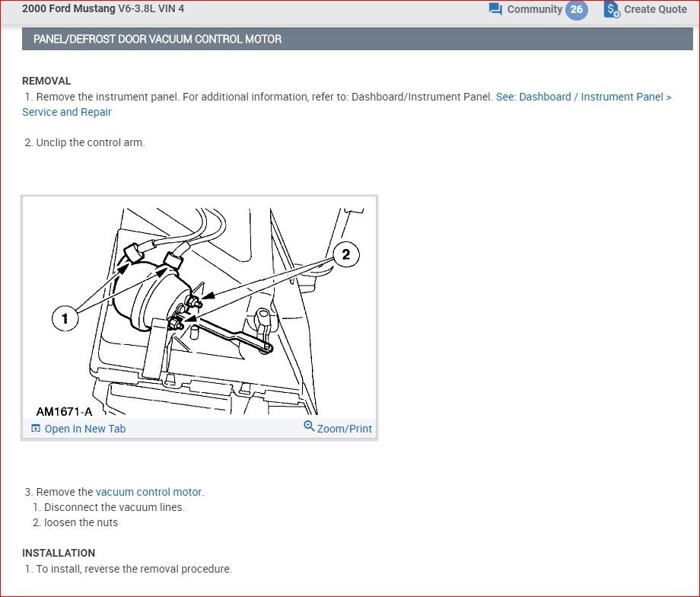
Task: Open the vacuum control motor link
Action: coord(150,492)
